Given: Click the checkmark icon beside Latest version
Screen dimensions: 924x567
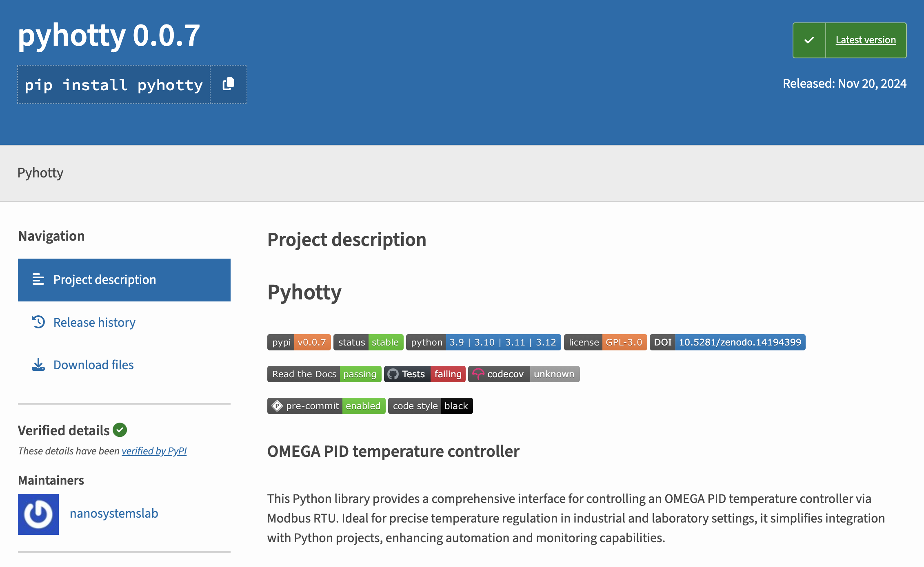Looking at the screenshot, I should point(809,40).
